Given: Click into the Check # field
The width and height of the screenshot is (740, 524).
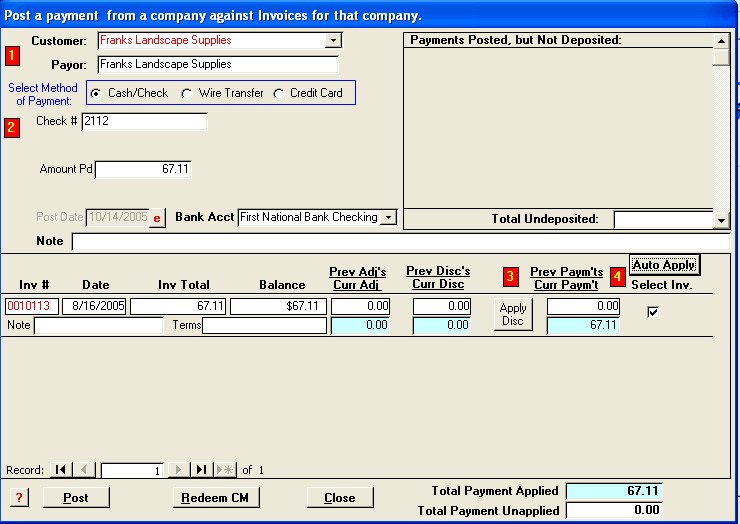Looking at the screenshot, I should click(143, 121).
